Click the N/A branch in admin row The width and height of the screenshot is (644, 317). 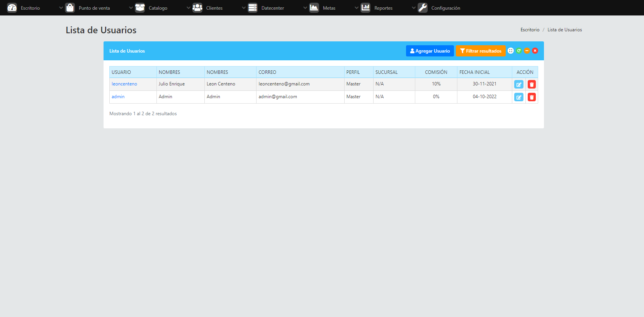(x=394, y=97)
